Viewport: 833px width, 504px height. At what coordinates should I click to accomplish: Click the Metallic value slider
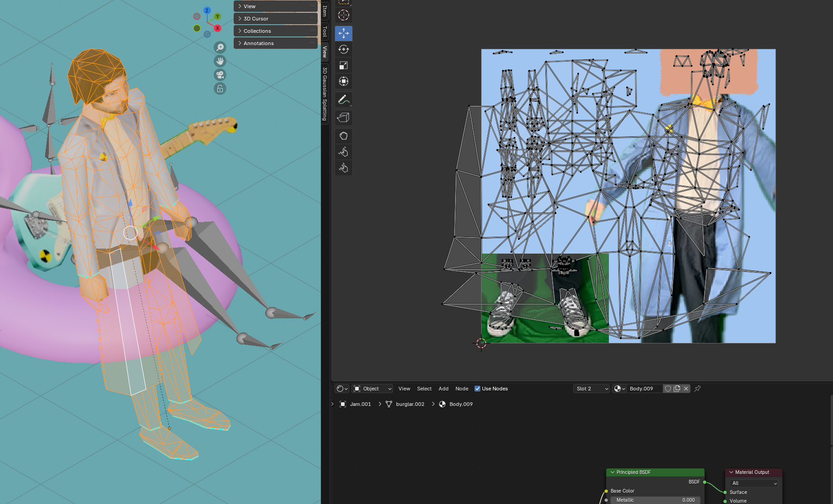coord(655,500)
